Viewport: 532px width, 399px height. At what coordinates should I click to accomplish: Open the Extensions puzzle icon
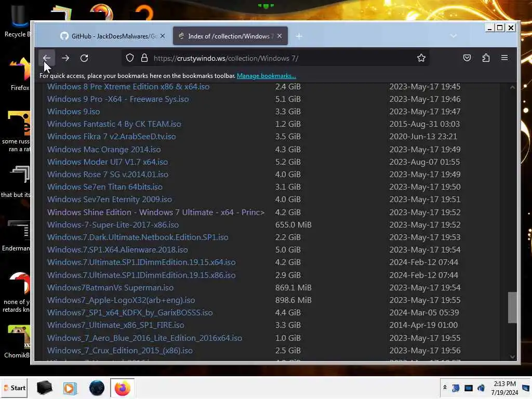pos(486,58)
